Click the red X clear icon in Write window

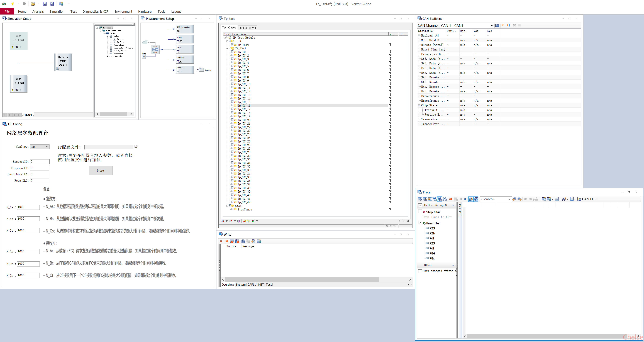227,241
